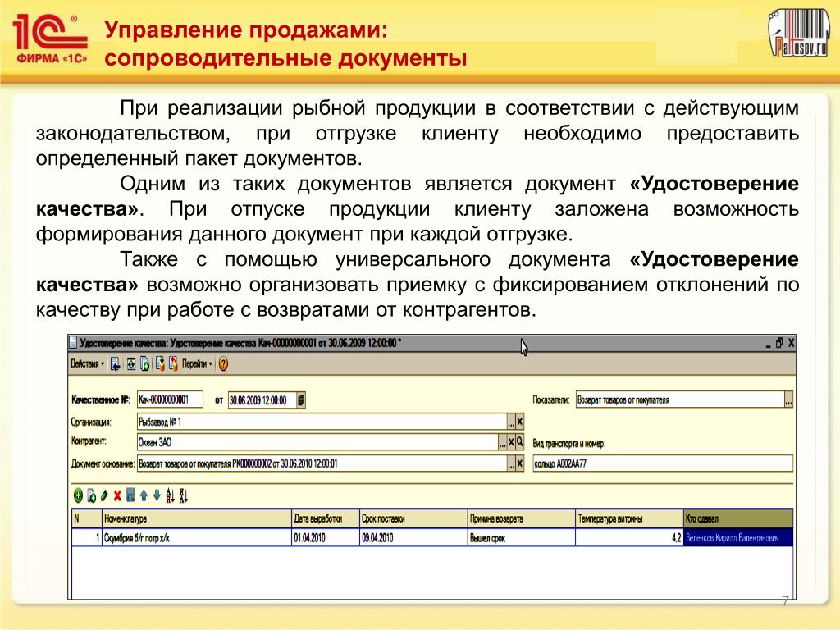Add a new row with green plus
The image size is (840, 630).
pyautogui.click(x=78, y=495)
